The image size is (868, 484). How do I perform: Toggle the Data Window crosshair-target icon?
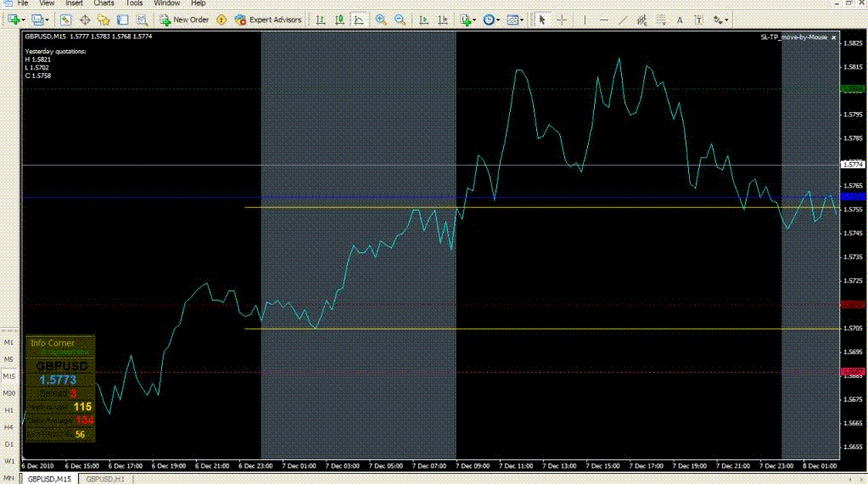coord(85,20)
